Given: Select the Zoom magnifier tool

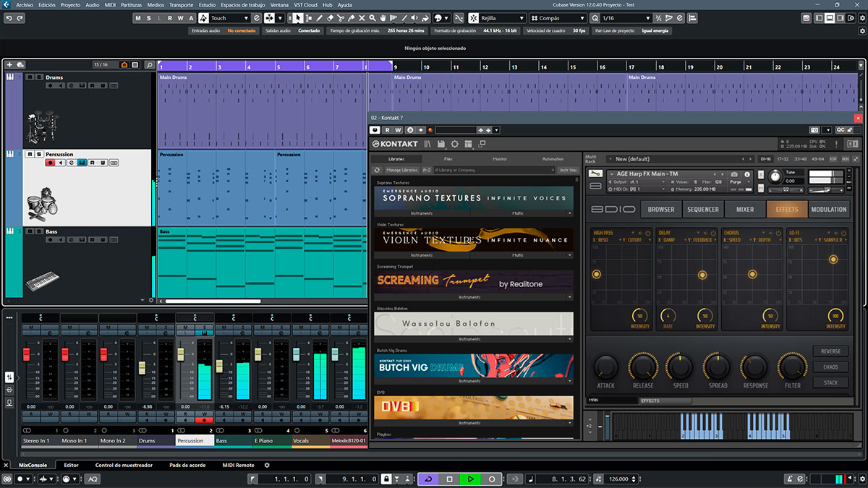Looking at the screenshot, I should 371,18.
